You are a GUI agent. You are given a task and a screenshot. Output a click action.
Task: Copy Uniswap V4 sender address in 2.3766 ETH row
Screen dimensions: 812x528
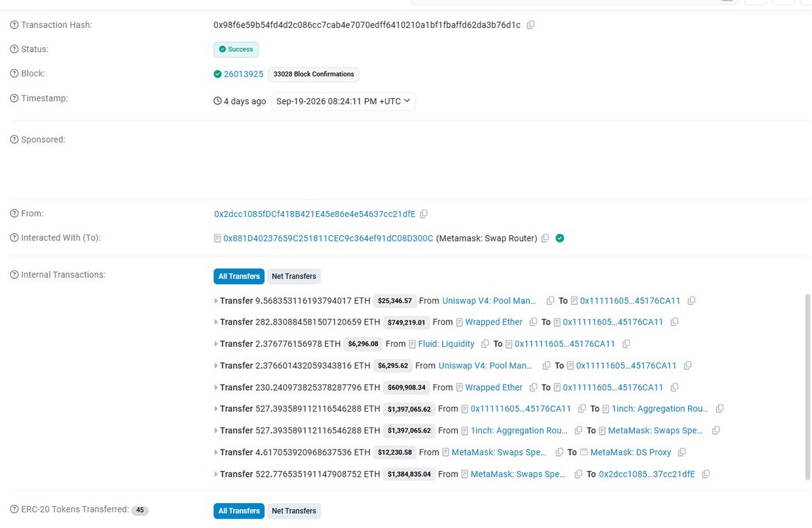click(546, 366)
